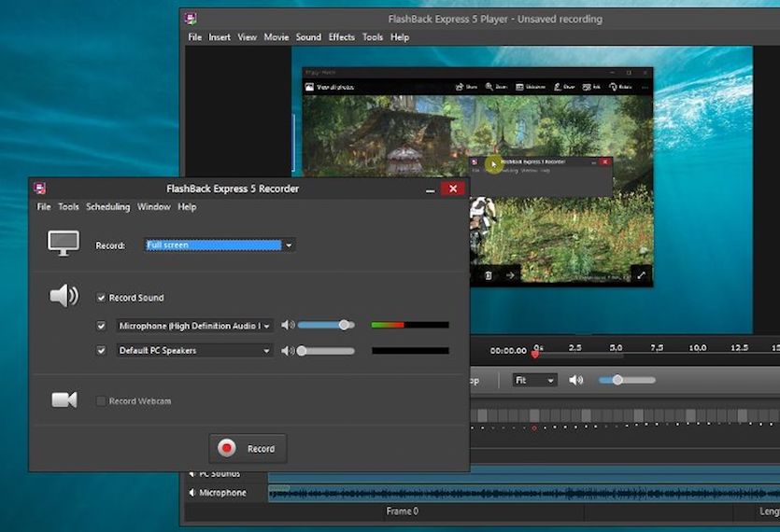
Task: Click the 5.0 mark on Player timeline ruler
Action: (x=616, y=347)
